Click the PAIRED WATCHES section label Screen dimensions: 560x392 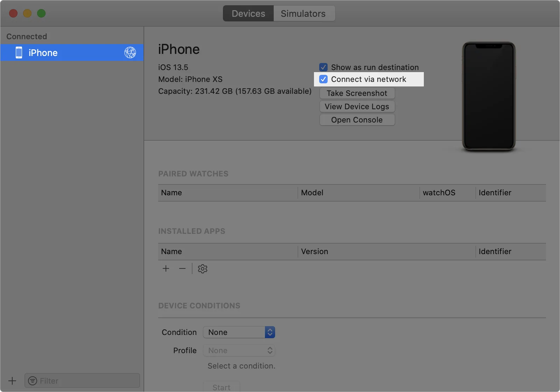193,174
